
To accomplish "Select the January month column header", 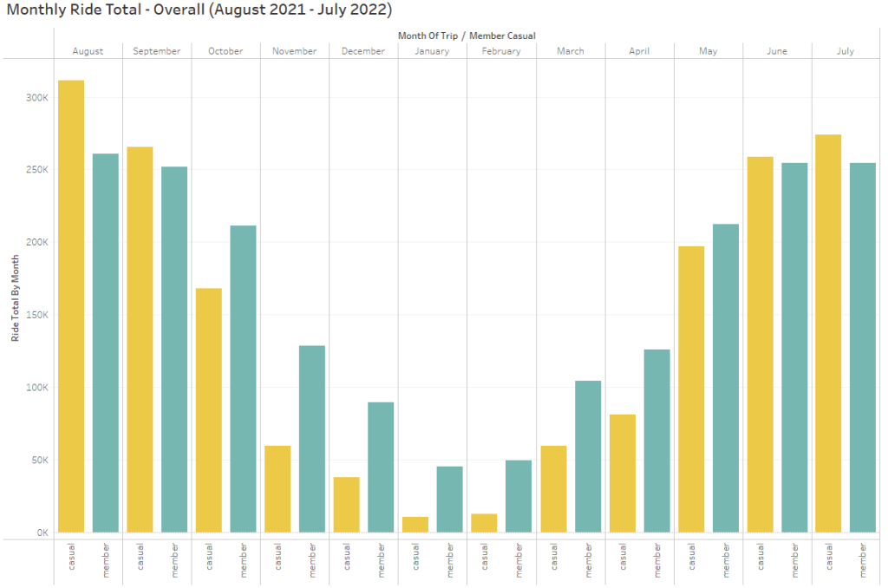I will point(432,51).
